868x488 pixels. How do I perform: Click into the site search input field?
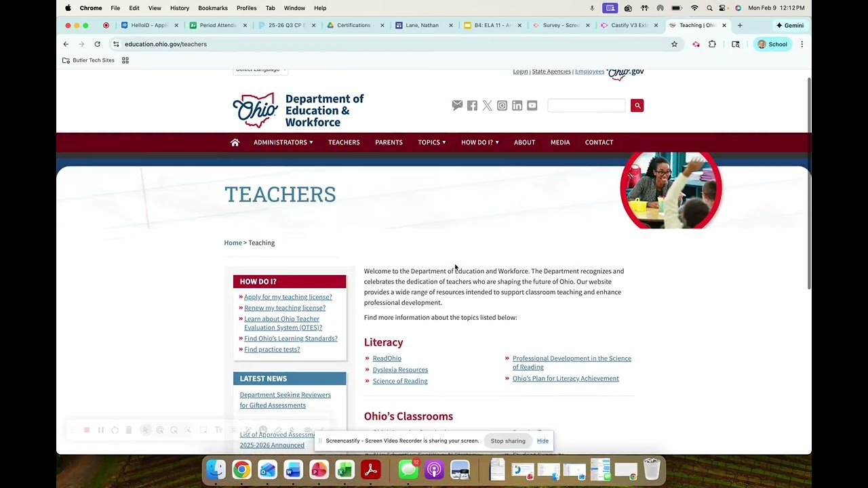click(x=587, y=105)
